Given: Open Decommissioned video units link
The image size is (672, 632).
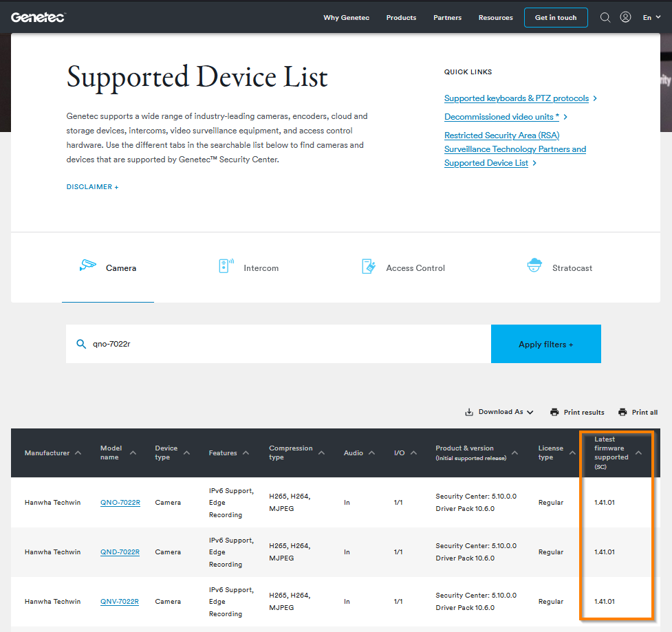Looking at the screenshot, I should pyautogui.click(x=501, y=116).
